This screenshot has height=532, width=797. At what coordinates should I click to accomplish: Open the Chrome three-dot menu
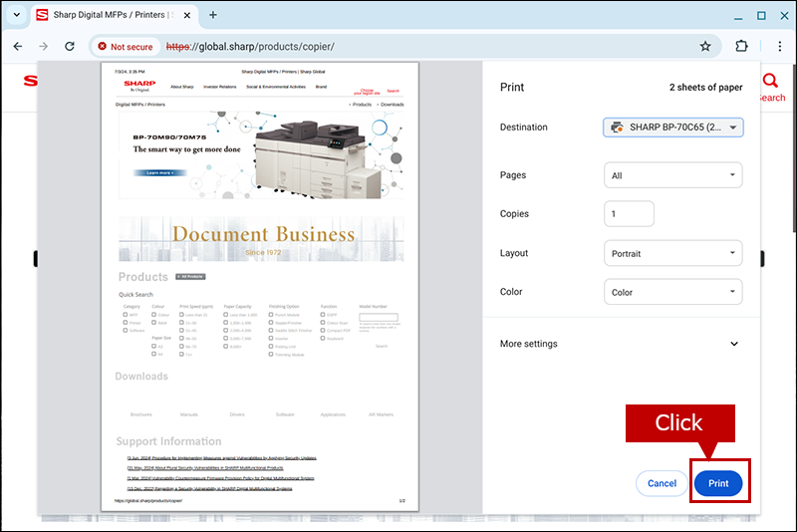780,46
